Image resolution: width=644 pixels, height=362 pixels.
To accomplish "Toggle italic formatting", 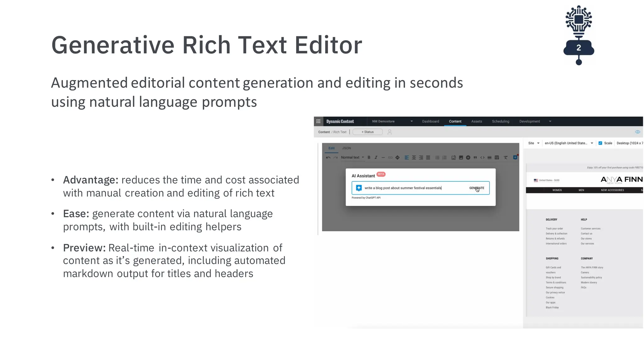I will [x=376, y=157].
